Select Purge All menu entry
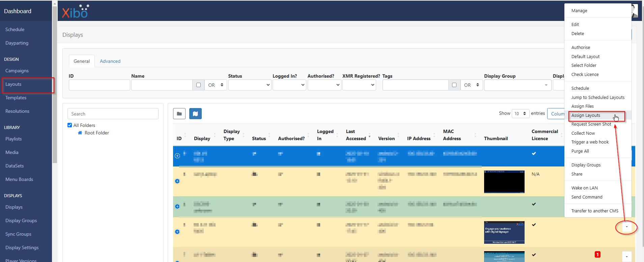Image resolution: width=644 pixels, height=262 pixels. pyautogui.click(x=580, y=151)
